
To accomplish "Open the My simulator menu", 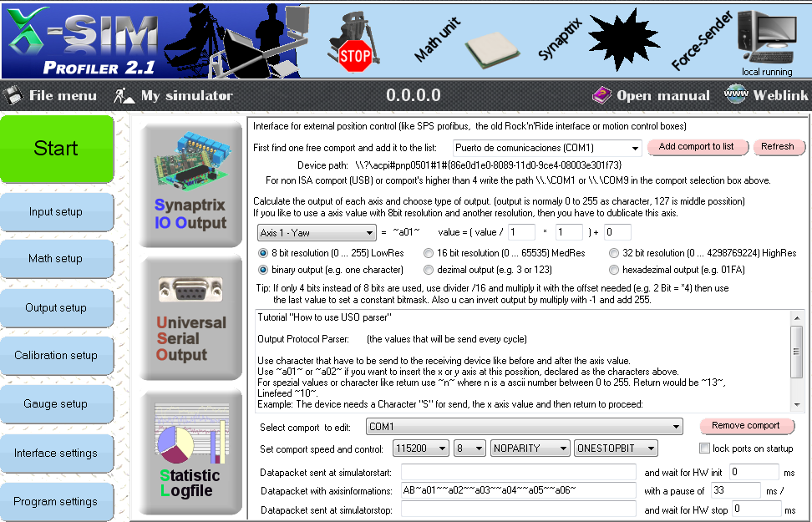I will (187, 96).
